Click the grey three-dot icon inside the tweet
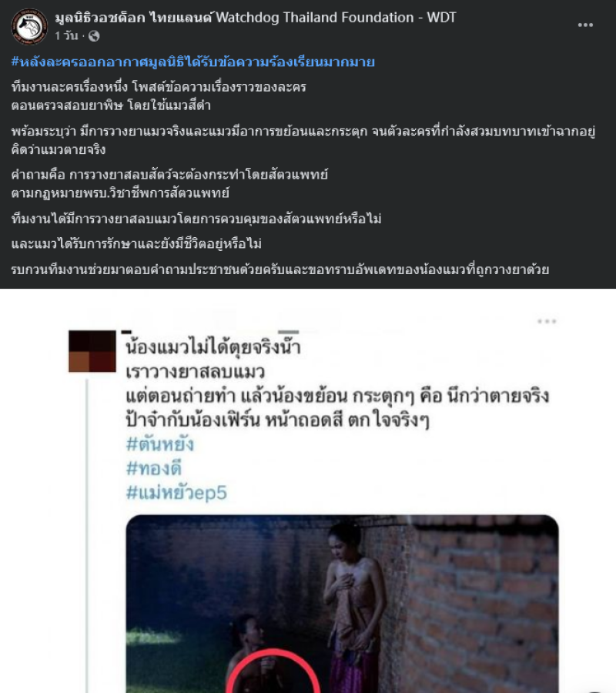This screenshot has height=693, width=616. [547, 321]
